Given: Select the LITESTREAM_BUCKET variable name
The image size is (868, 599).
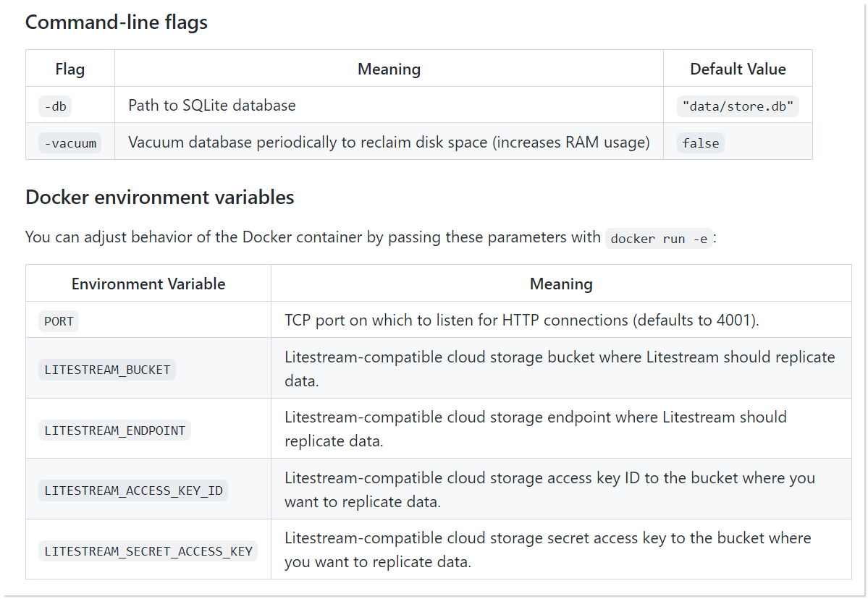Looking at the screenshot, I should 107,370.
